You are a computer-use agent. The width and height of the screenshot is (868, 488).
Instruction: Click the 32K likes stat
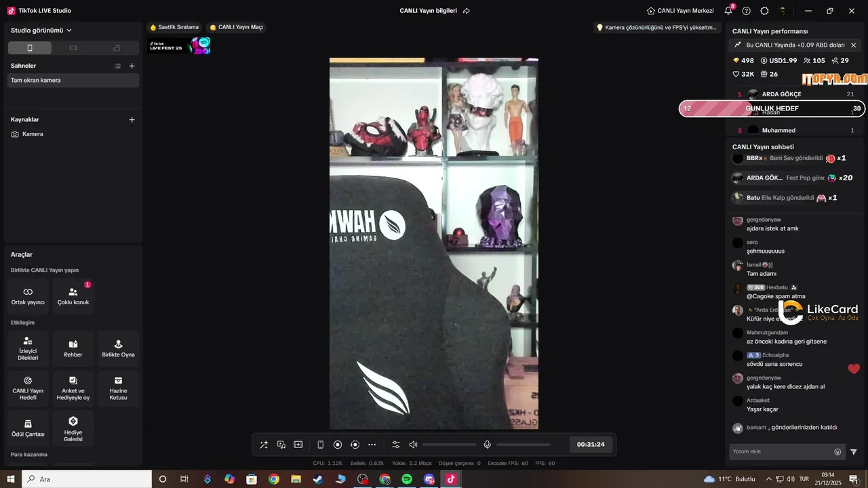[743, 74]
